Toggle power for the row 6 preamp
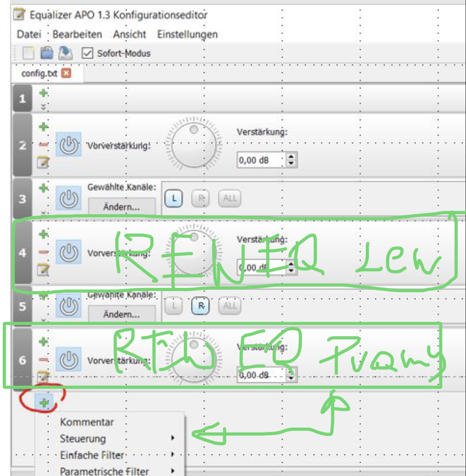466x476 pixels. pos(69,360)
